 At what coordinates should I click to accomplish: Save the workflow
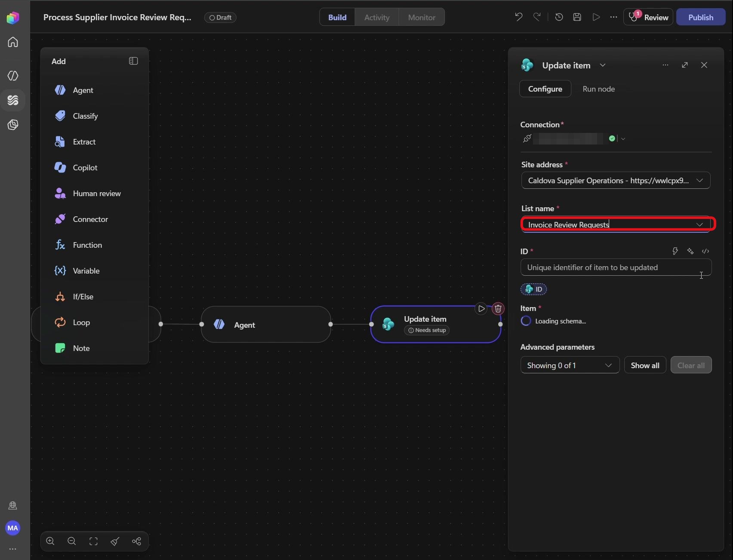tap(577, 17)
